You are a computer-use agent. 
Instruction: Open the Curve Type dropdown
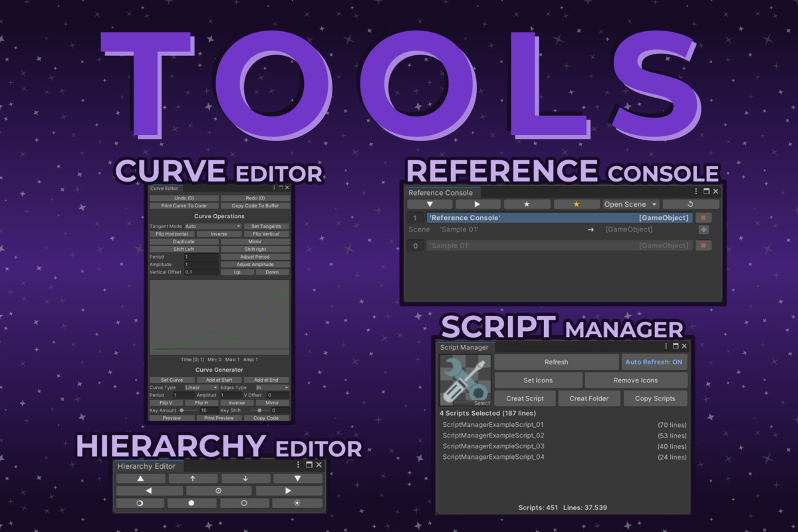201,387
